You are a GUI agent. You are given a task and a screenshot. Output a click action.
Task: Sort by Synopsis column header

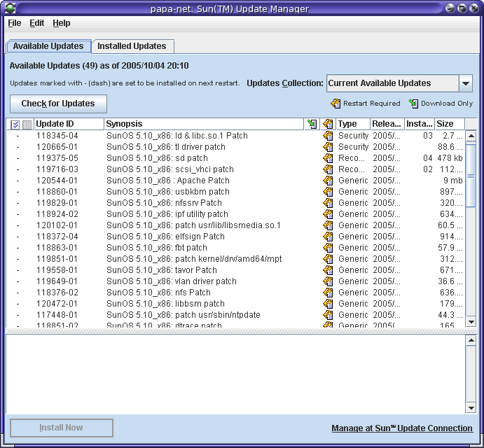click(204, 124)
